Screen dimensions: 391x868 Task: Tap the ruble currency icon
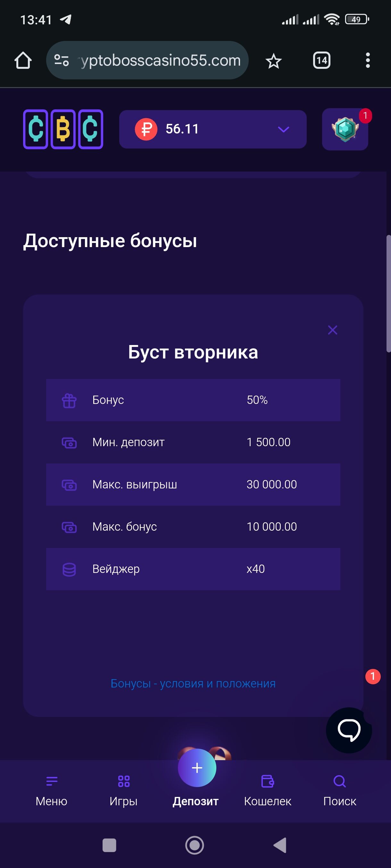click(146, 129)
